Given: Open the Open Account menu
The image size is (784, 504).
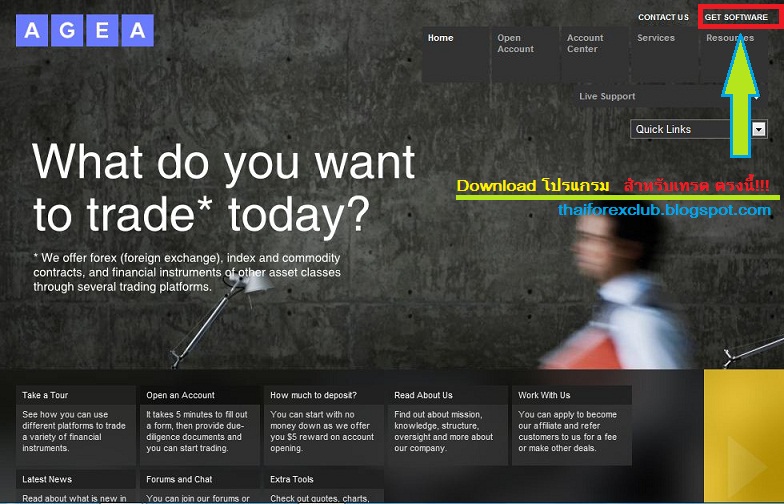Looking at the screenshot, I should 525,54.
